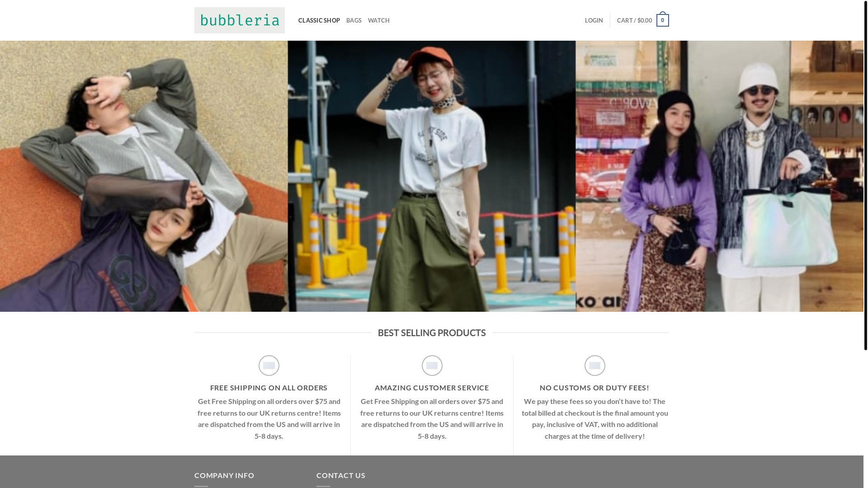The height and width of the screenshot is (488, 868).
Task: Click the banner photo of the woman in the orange cap
Action: point(431,176)
